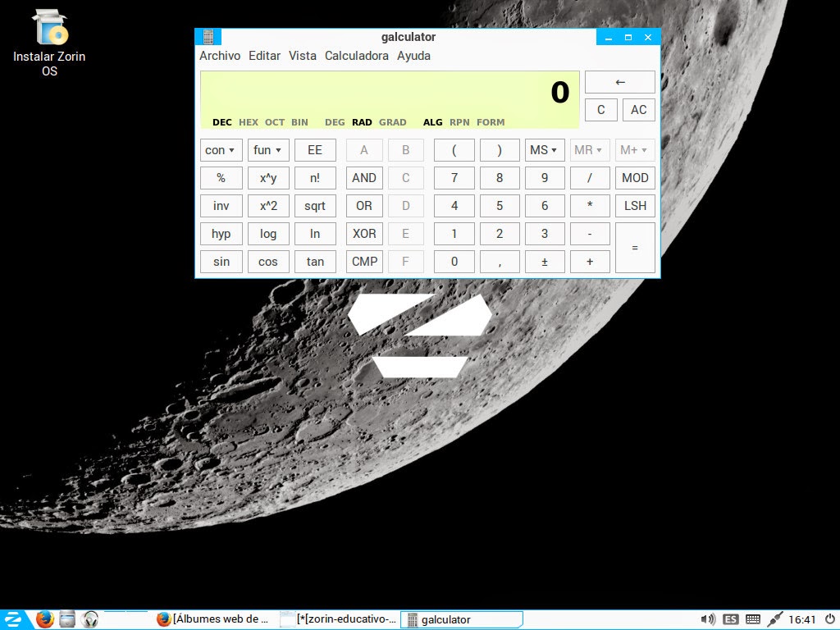Open the con constants dropdown
This screenshot has height=630, width=840.
click(221, 149)
